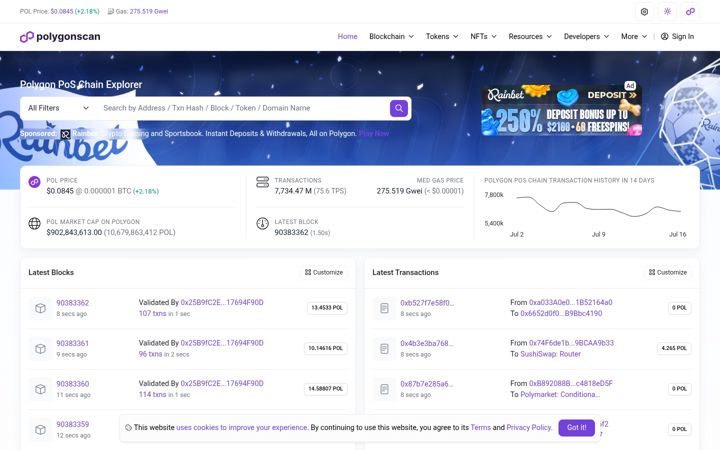Click the POL price purple coin icon
Screen dimensions: 720x450
point(34,182)
